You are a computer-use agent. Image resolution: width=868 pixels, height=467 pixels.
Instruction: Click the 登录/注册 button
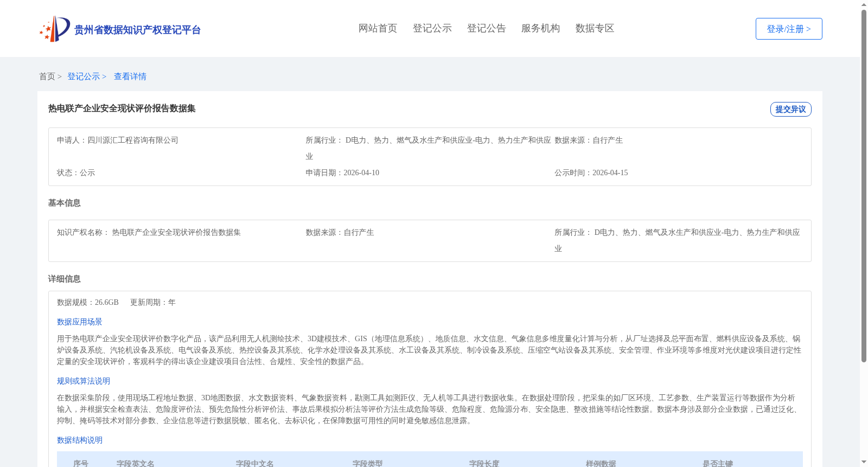tap(789, 29)
